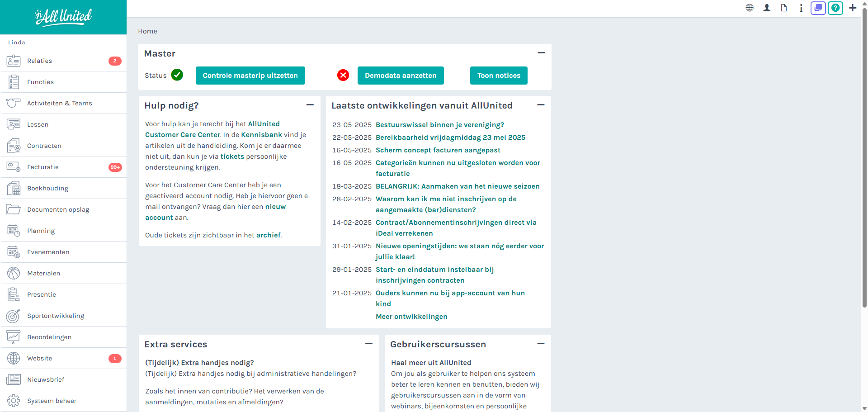Image resolution: width=868 pixels, height=412 pixels.
Task: Open the user profile icon in top bar
Action: click(x=767, y=8)
